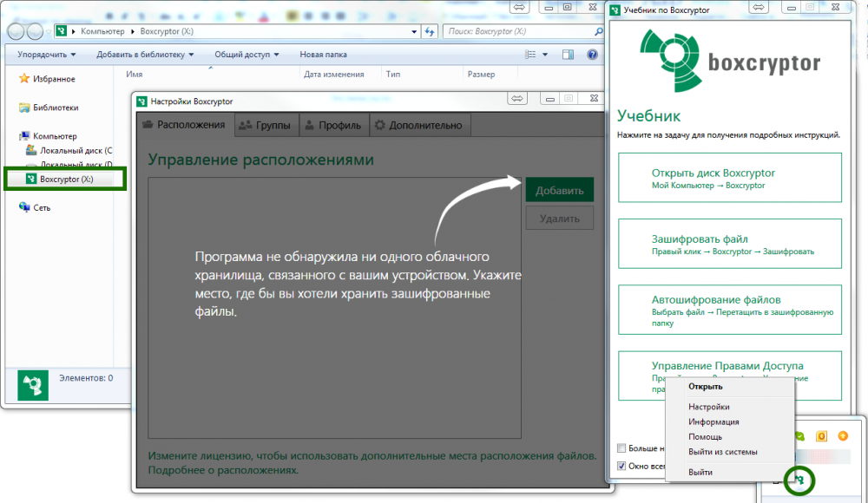Click the refresh icon next to address bar
868x503 pixels.
click(430, 31)
